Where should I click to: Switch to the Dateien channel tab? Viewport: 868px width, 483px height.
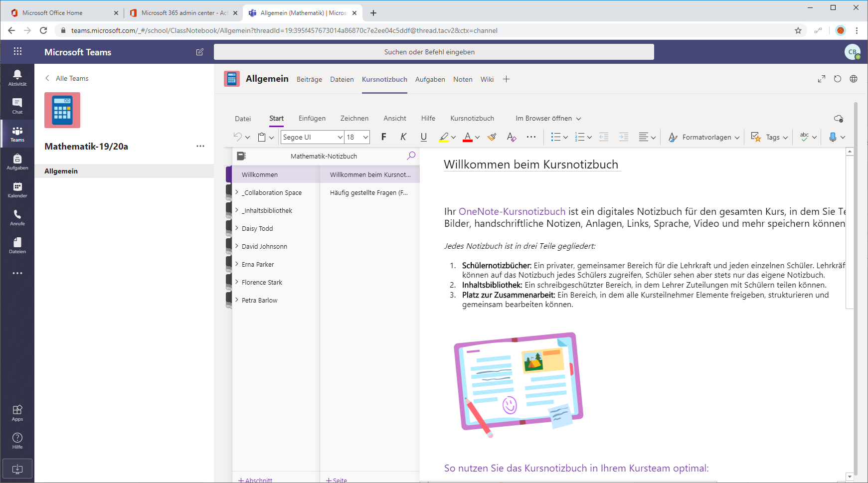click(x=342, y=79)
